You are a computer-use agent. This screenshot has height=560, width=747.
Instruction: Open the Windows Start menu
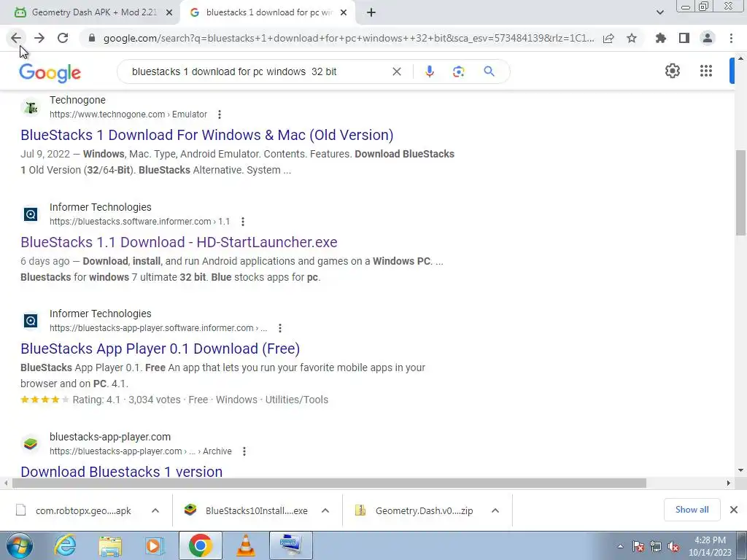18,545
